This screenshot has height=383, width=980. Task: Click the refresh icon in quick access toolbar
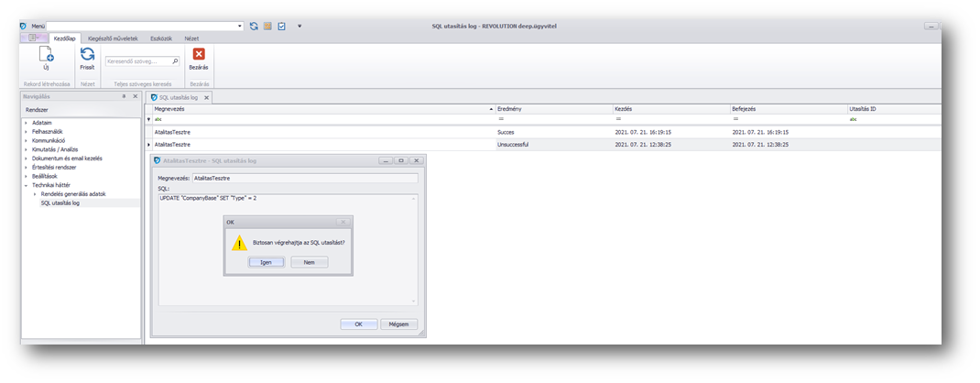254,27
